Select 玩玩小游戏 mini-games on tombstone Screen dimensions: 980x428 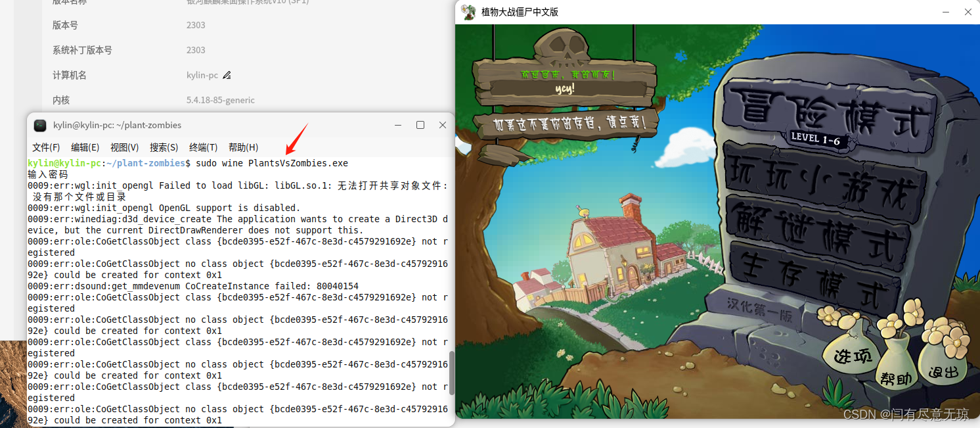(x=824, y=181)
